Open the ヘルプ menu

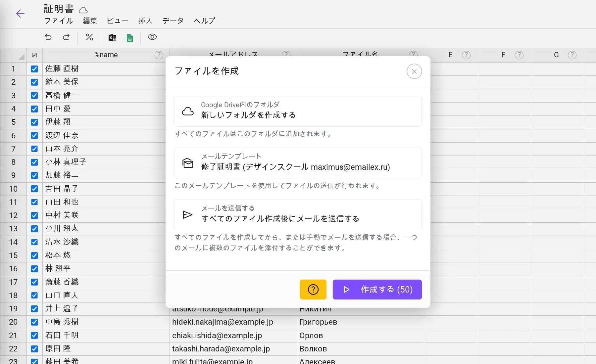205,21
